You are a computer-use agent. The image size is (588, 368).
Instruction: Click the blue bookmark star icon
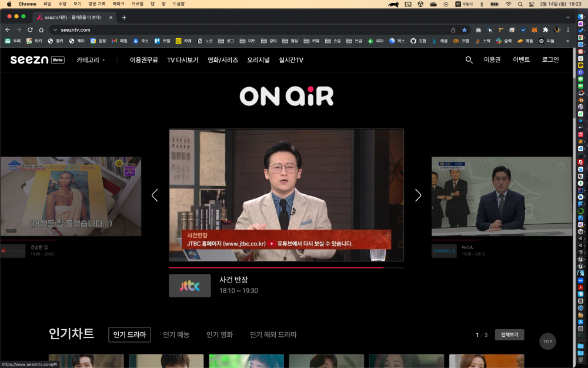point(465,29)
